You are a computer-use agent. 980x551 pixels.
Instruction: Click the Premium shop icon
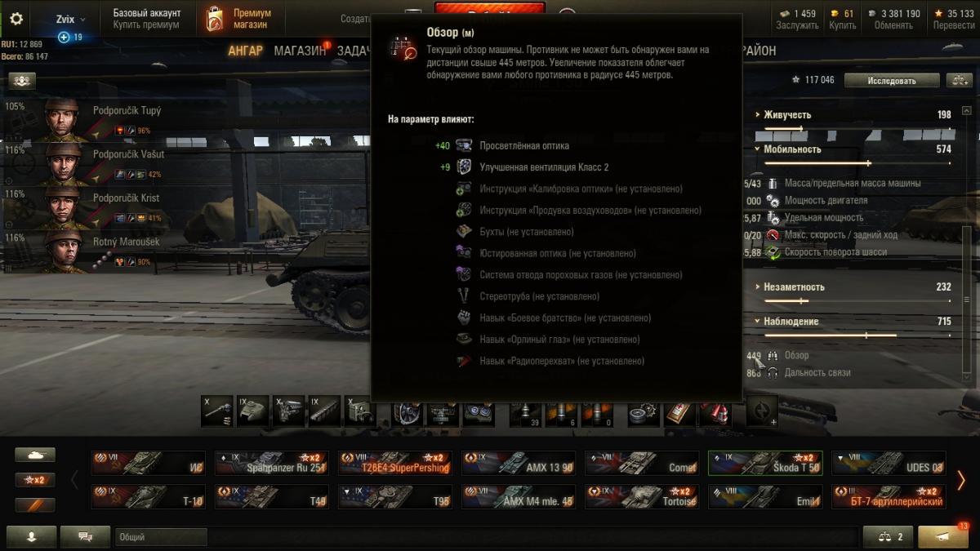pyautogui.click(x=214, y=19)
